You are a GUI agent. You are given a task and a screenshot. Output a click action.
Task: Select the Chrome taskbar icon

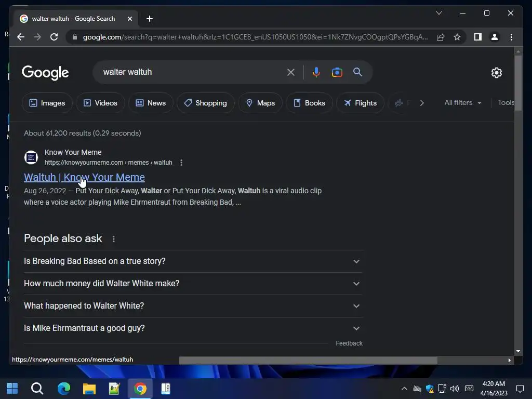140,389
